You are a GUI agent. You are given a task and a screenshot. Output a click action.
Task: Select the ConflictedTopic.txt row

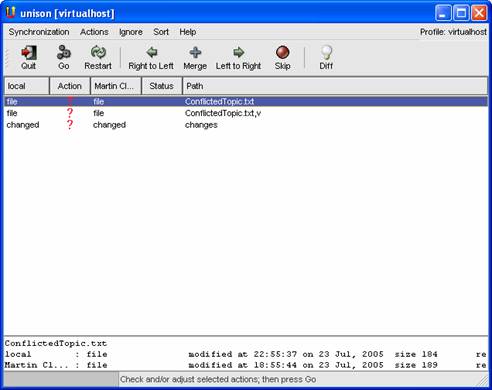(x=246, y=101)
